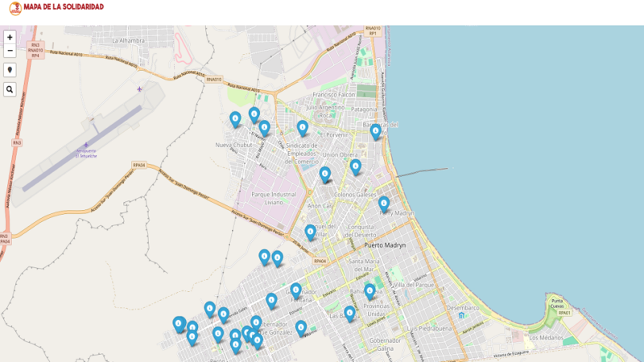Click the La Alhambra neighborhood label
This screenshot has width=644, height=362.
tap(128, 41)
